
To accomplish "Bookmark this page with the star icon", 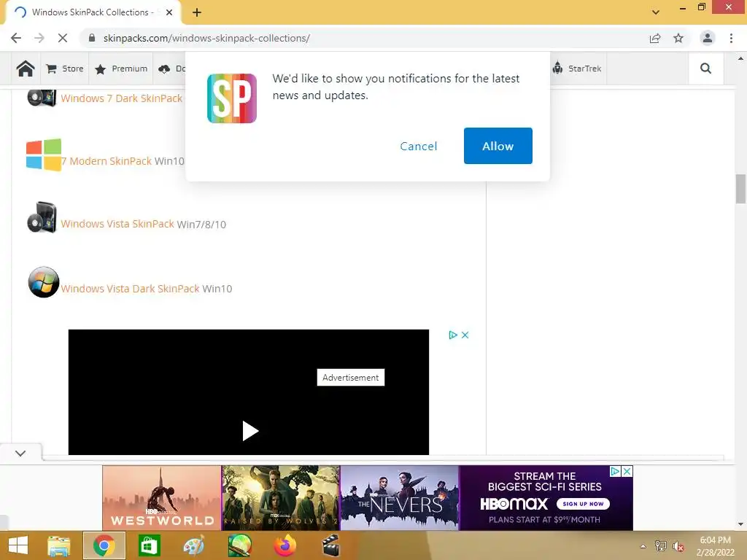I will pyautogui.click(x=678, y=38).
